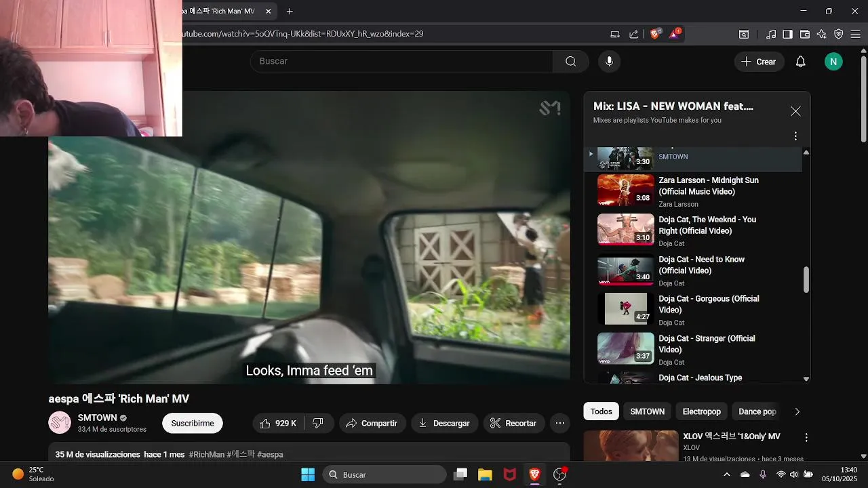The image size is (868, 488).
Task: Like the video with 929 K
Action: point(278,423)
